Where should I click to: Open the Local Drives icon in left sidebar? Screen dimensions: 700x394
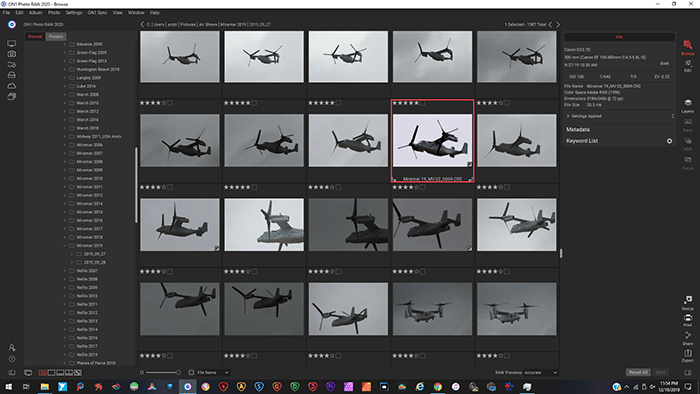[x=12, y=75]
